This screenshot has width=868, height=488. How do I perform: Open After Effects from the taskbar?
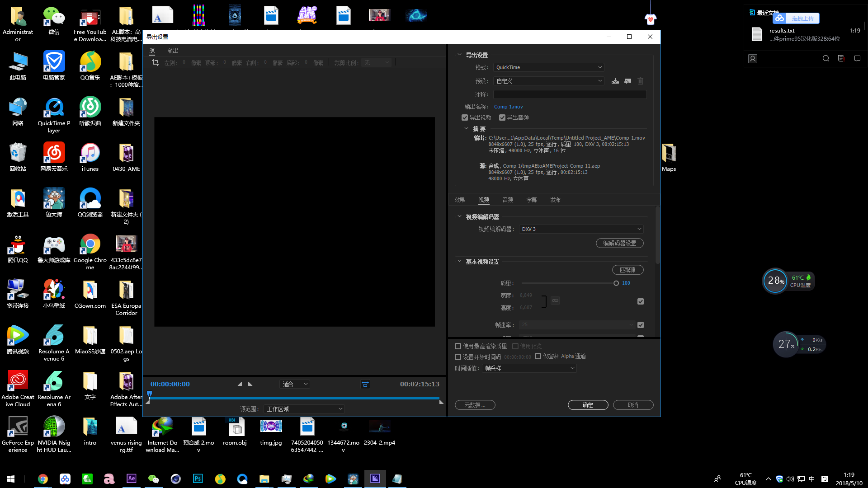[x=131, y=479]
